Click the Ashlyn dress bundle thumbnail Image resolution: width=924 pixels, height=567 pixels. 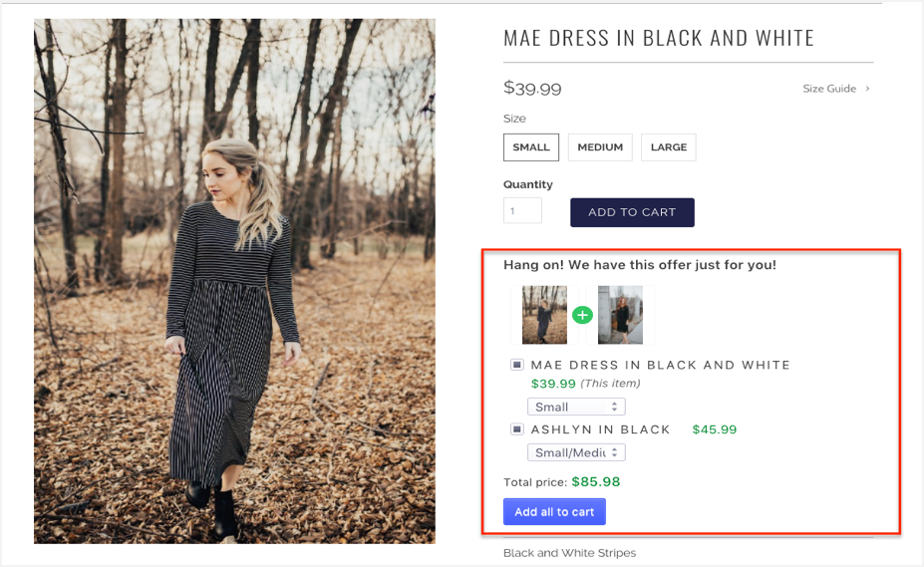tap(620, 315)
